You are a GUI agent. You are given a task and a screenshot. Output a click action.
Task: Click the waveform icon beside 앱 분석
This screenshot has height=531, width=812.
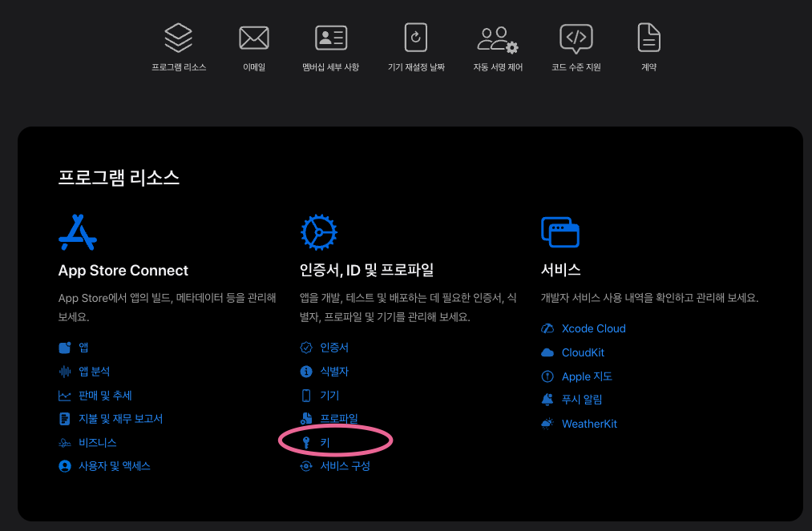pos(65,372)
